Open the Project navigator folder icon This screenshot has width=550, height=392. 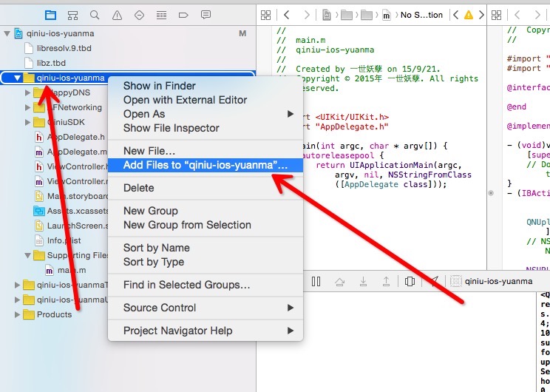(x=50, y=15)
